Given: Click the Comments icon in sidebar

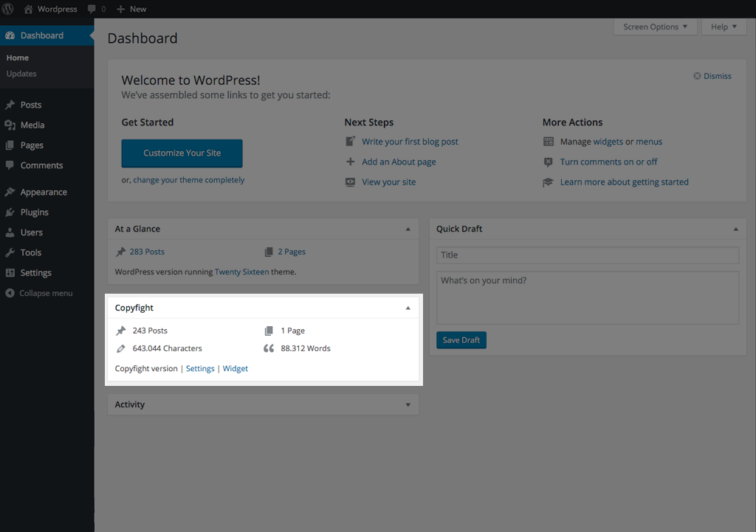Looking at the screenshot, I should (x=10, y=165).
